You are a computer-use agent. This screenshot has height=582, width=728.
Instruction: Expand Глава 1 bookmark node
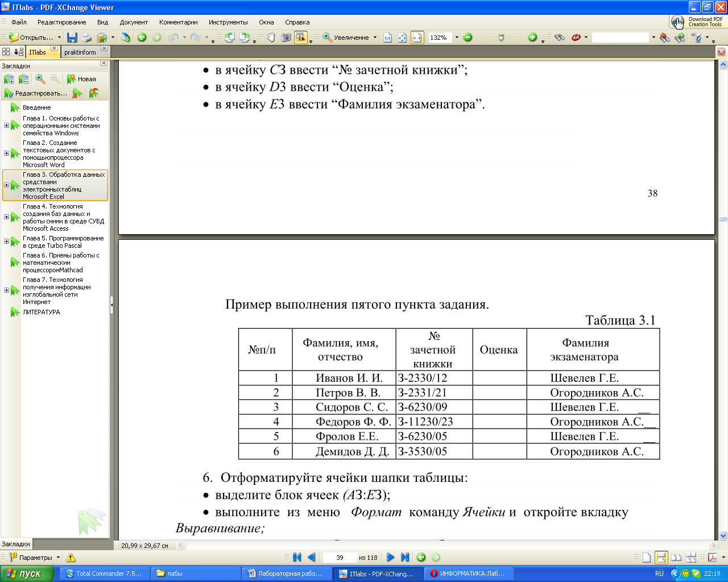point(6,126)
